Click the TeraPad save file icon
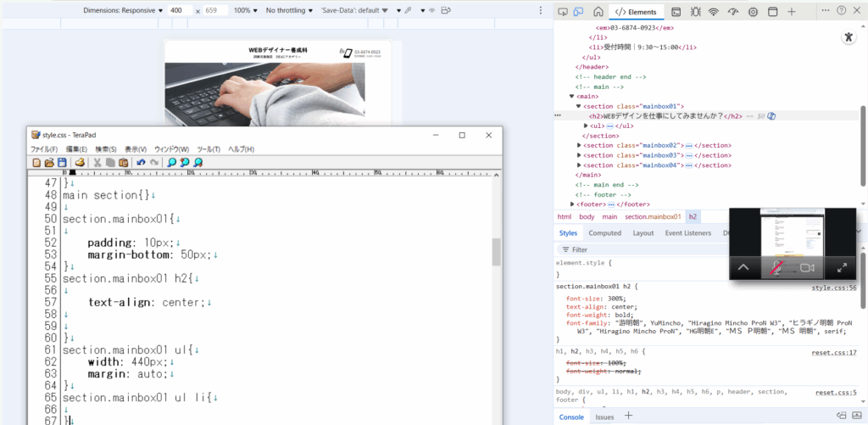868x425 pixels. 62,162
